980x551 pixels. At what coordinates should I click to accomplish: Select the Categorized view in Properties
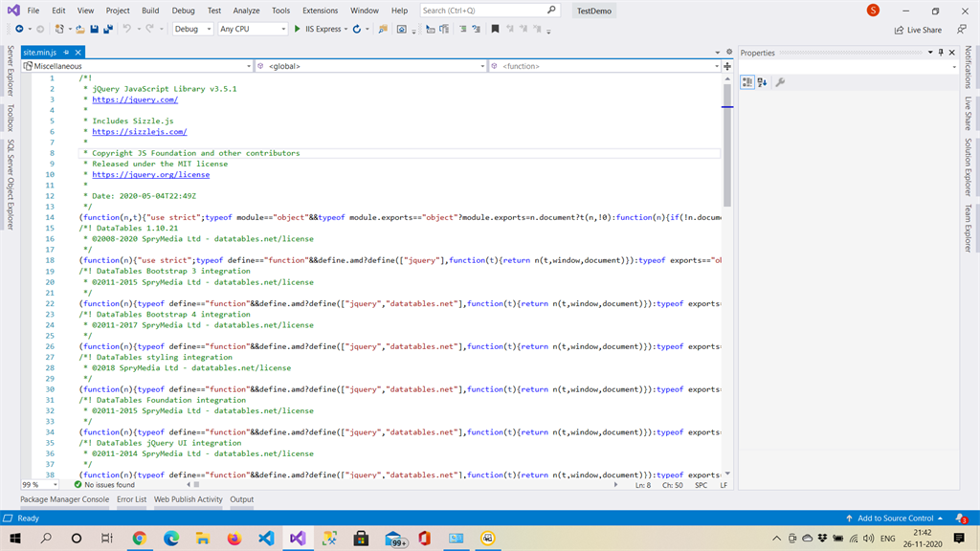pos(749,82)
